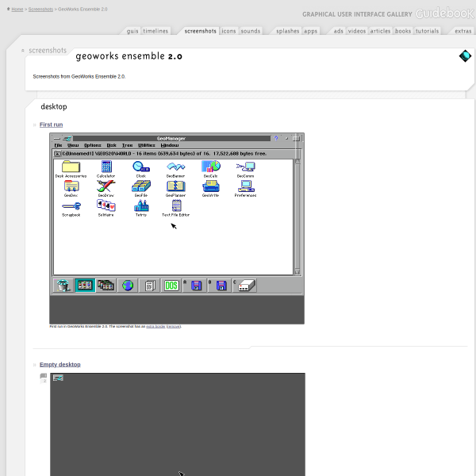Viewport: 476px width, 476px height.
Task: Launch the Calculator icon in GeoManager
Action: pos(106,169)
